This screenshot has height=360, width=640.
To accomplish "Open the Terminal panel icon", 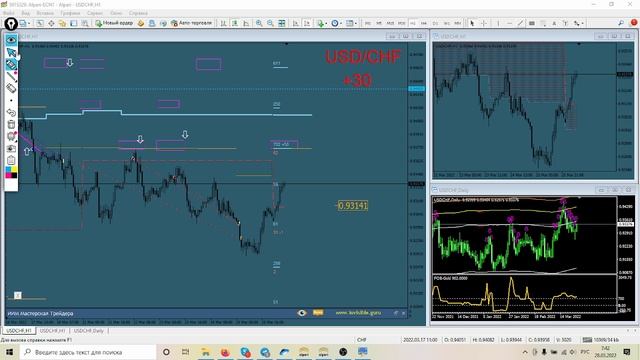I will (73, 23).
